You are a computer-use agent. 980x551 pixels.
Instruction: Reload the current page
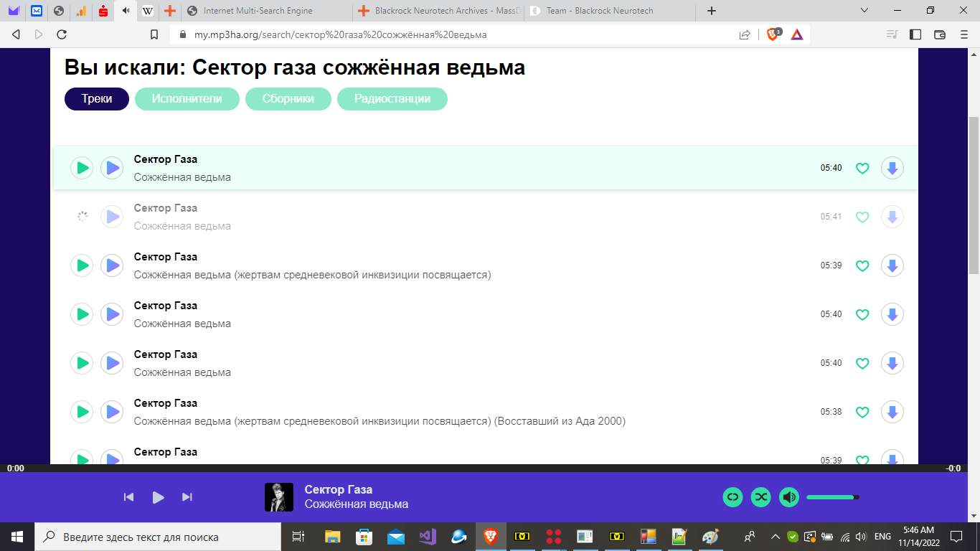[x=62, y=34]
